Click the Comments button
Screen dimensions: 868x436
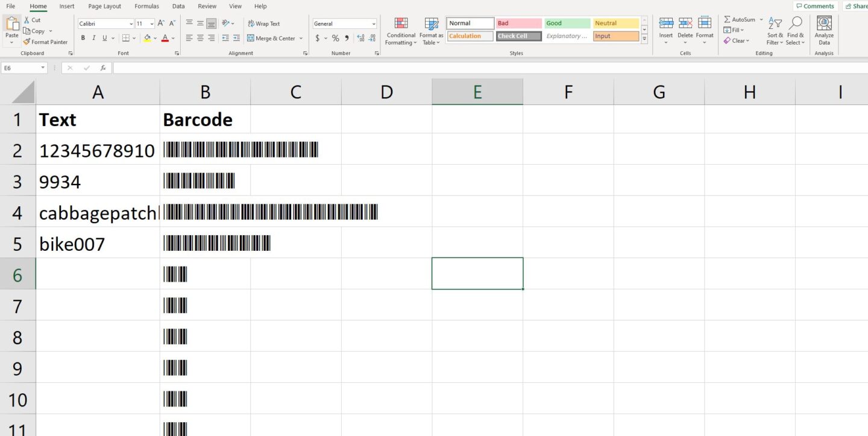coord(815,6)
